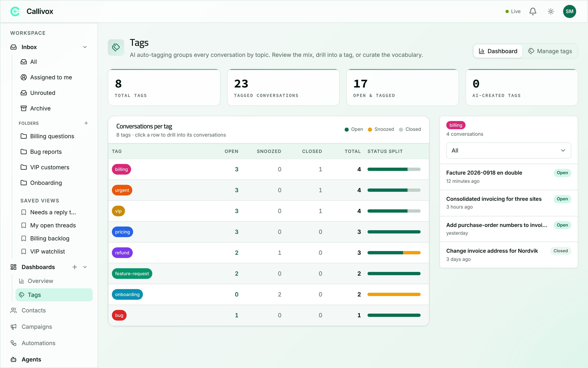Open the notifications bell
This screenshot has width=588, height=368.
pyautogui.click(x=533, y=11)
